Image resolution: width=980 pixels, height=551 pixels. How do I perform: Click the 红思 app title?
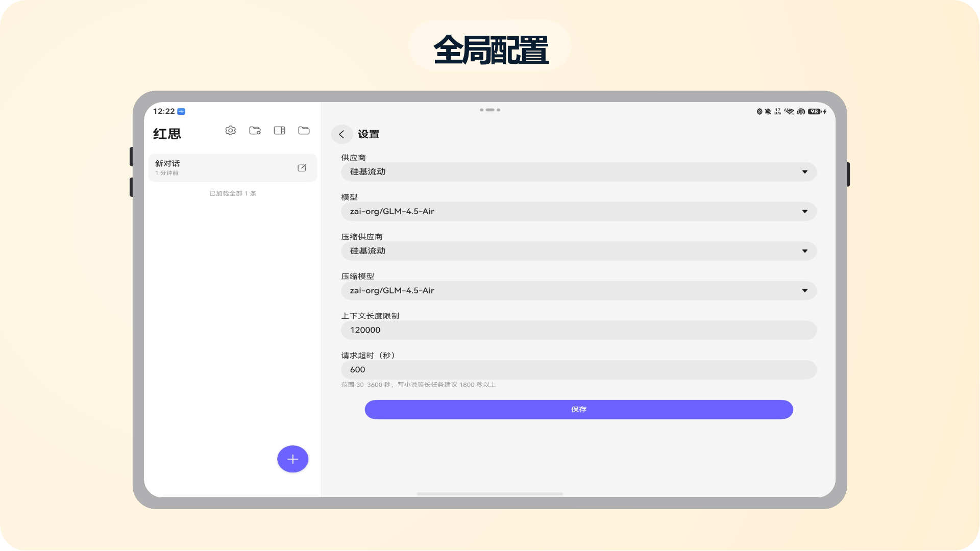click(167, 134)
